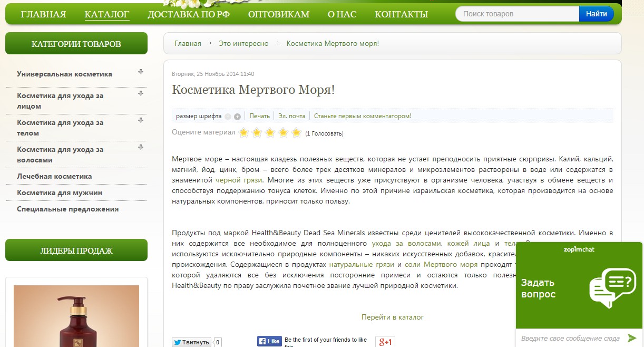
Task: Expand Косметика для ухода за волосами category
Action: pyautogui.click(x=141, y=147)
